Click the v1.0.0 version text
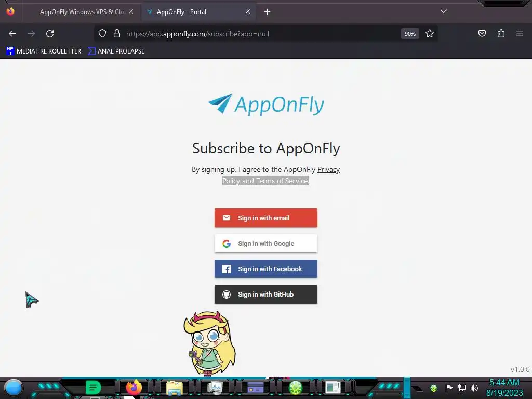The width and height of the screenshot is (532, 399). coord(520,369)
